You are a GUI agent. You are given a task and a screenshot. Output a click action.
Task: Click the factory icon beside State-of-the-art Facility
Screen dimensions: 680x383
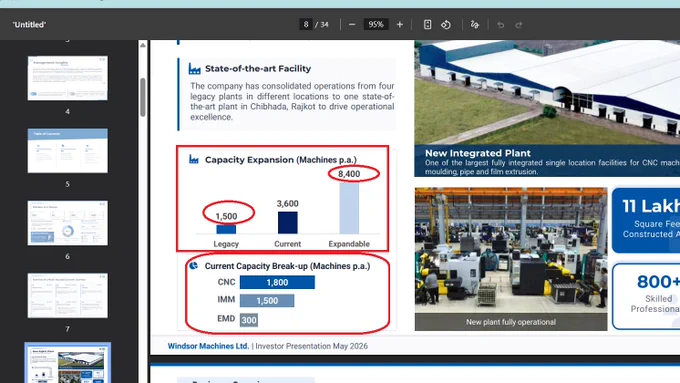(x=194, y=69)
